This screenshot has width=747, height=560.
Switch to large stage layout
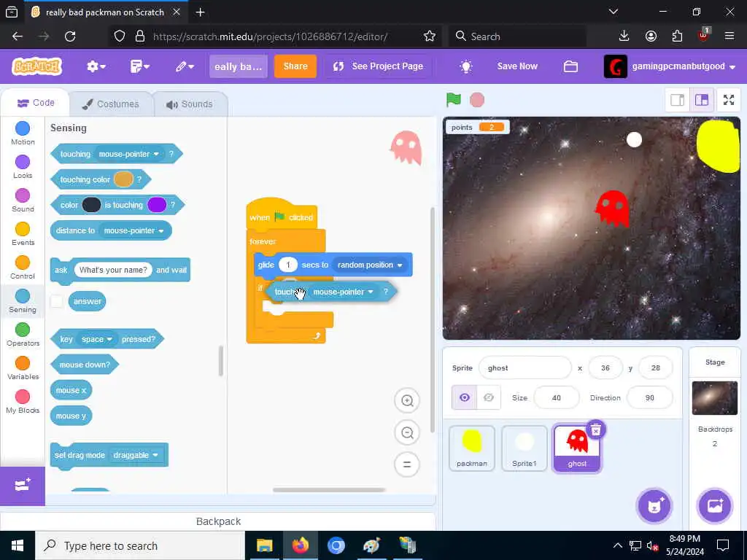[702, 99]
